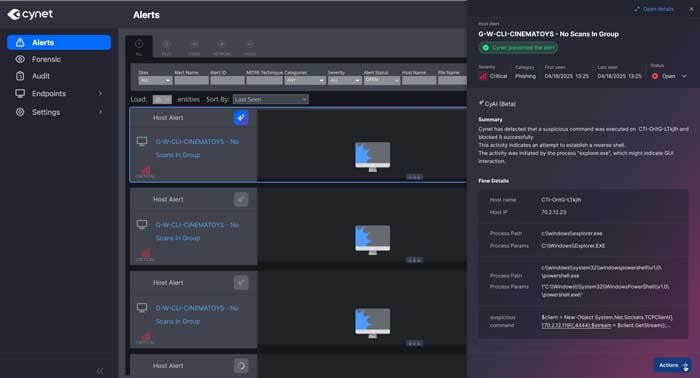Click the host monitor icon on third card
The image size is (700, 378).
(x=142, y=308)
